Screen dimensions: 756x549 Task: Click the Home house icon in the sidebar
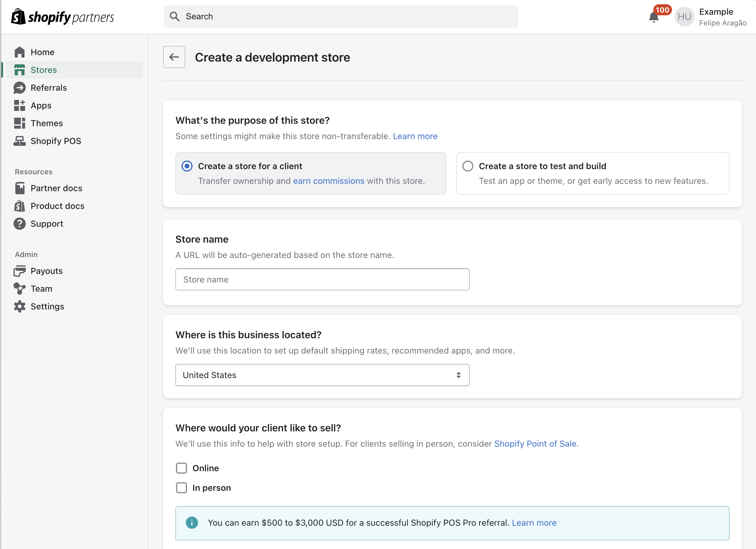19,52
